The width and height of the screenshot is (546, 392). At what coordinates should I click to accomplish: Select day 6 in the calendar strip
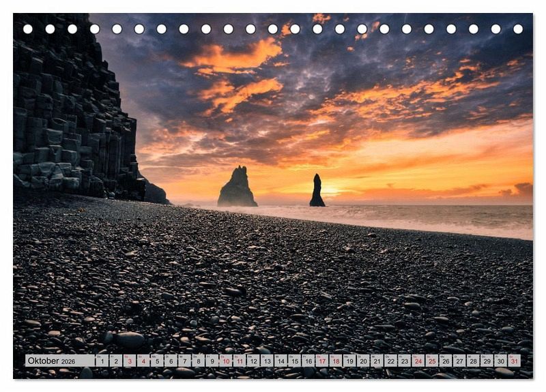click(171, 361)
